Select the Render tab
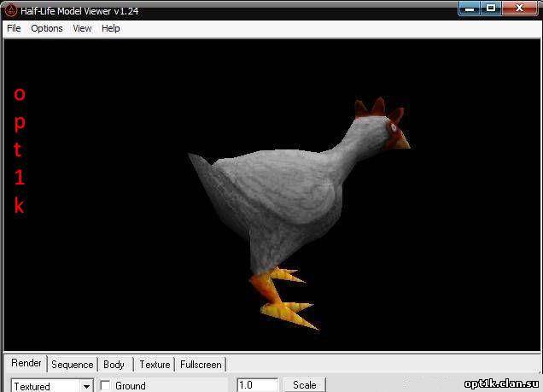The image size is (543, 392). pos(26,363)
